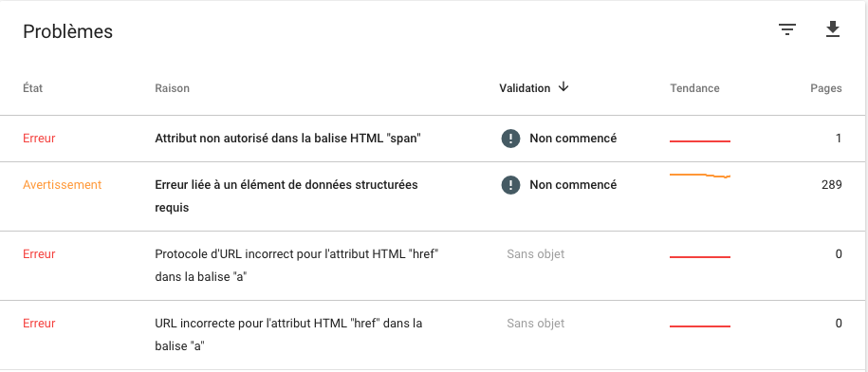Download the Problèmes report
The width and height of the screenshot is (868, 372).
click(833, 30)
